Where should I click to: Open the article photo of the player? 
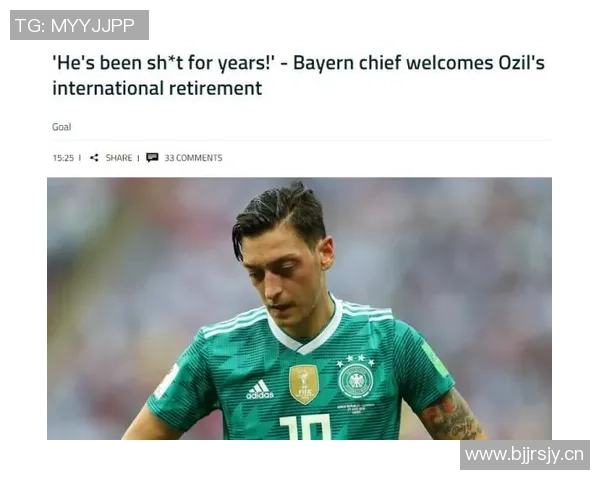click(x=299, y=309)
